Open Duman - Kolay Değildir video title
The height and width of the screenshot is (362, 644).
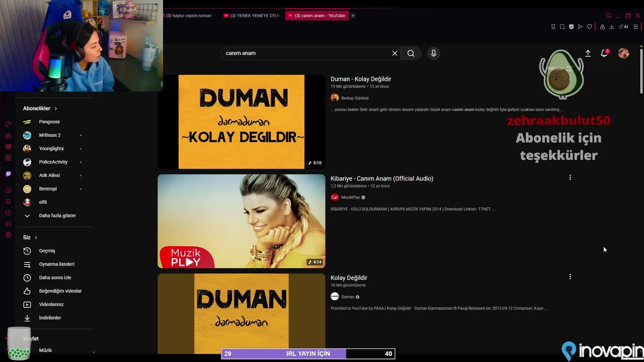click(x=361, y=79)
